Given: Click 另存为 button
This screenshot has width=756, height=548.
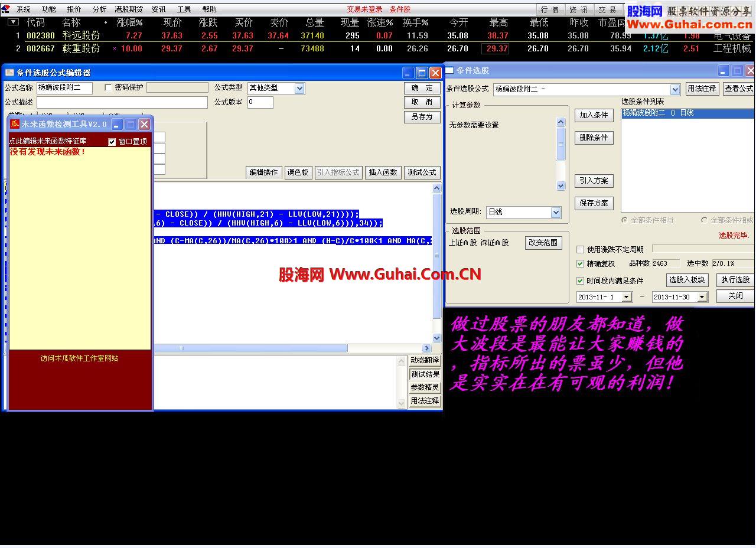Looking at the screenshot, I should tap(422, 117).
